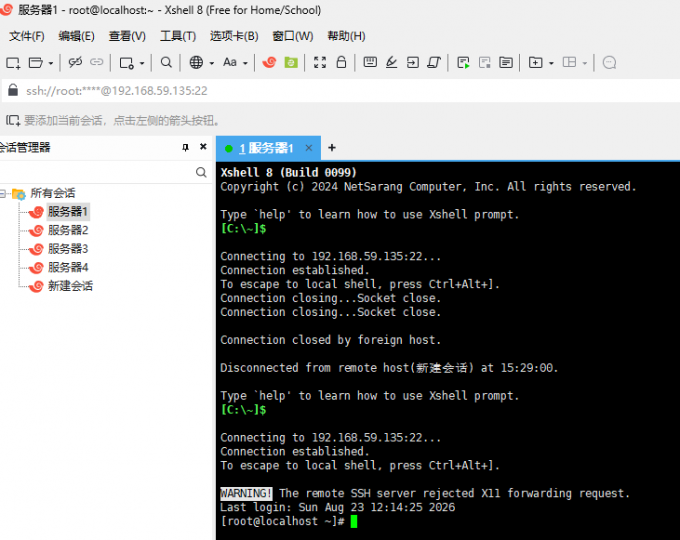Expand the Open session dropdown arrow

pyautogui.click(x=51, y=63)
